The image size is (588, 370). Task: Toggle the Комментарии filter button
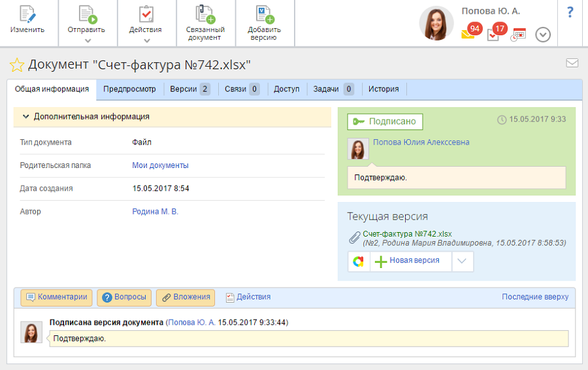56,297
